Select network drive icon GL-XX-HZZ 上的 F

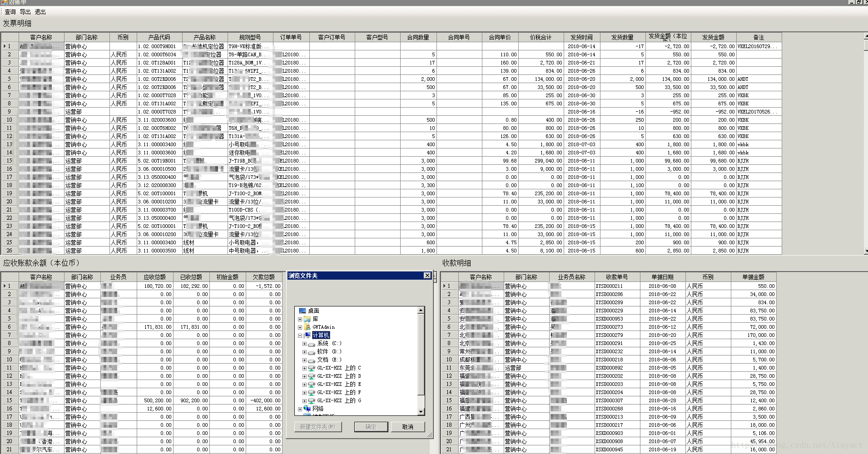pyautogui.click(x=312, y=393)
